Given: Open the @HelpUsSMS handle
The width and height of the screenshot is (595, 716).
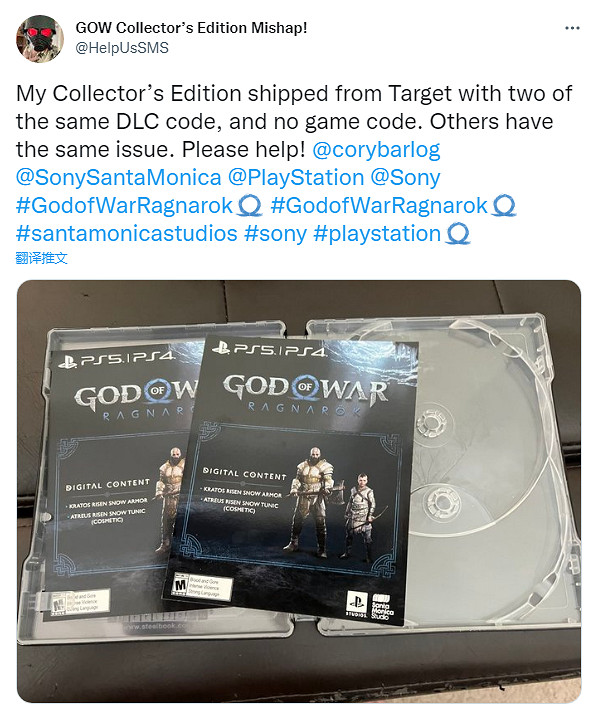Looking at the screenshot, I should 122,48.
